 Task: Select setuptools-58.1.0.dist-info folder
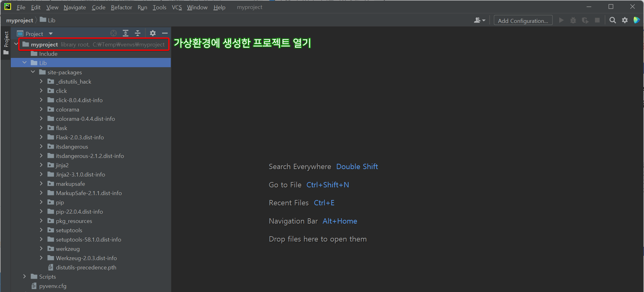[x=88, y=239]
